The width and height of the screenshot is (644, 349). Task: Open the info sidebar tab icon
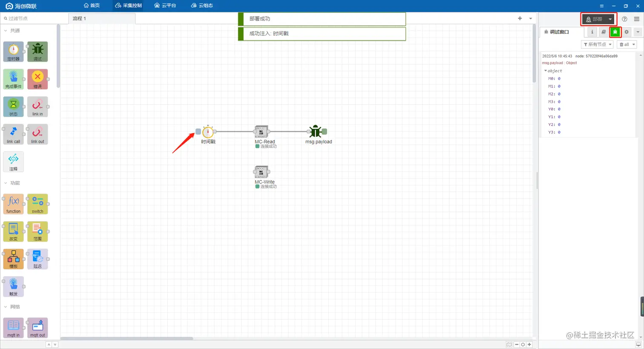point(592,32)
